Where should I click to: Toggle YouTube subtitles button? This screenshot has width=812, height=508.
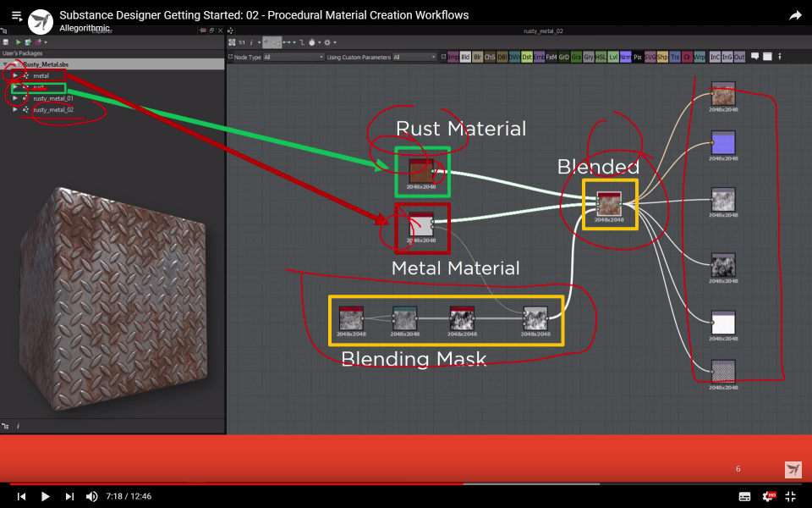[744, 496]
